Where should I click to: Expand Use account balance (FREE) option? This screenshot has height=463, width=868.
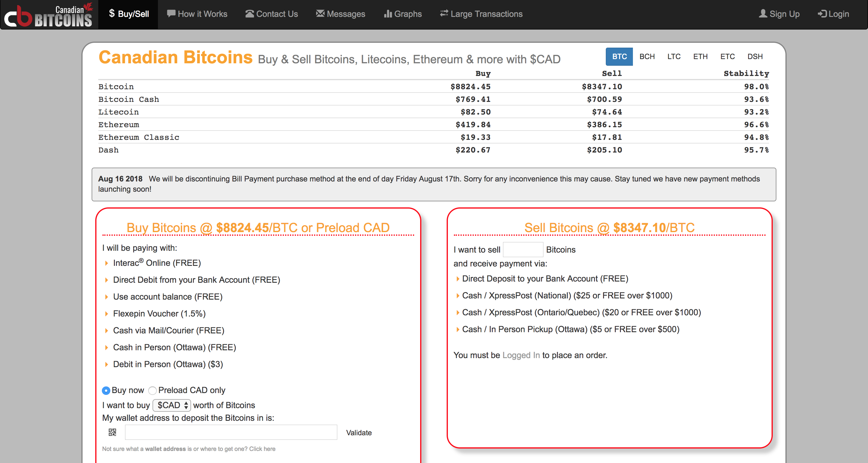168,297
